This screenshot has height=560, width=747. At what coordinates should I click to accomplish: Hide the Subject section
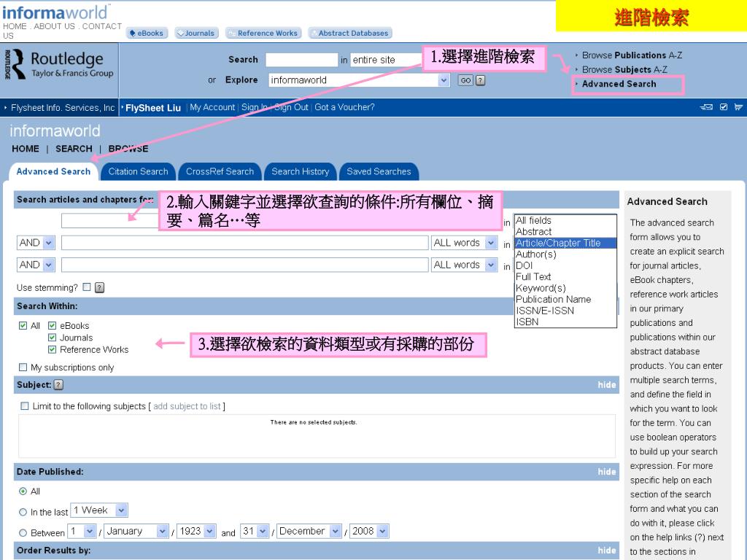point(606,385)
